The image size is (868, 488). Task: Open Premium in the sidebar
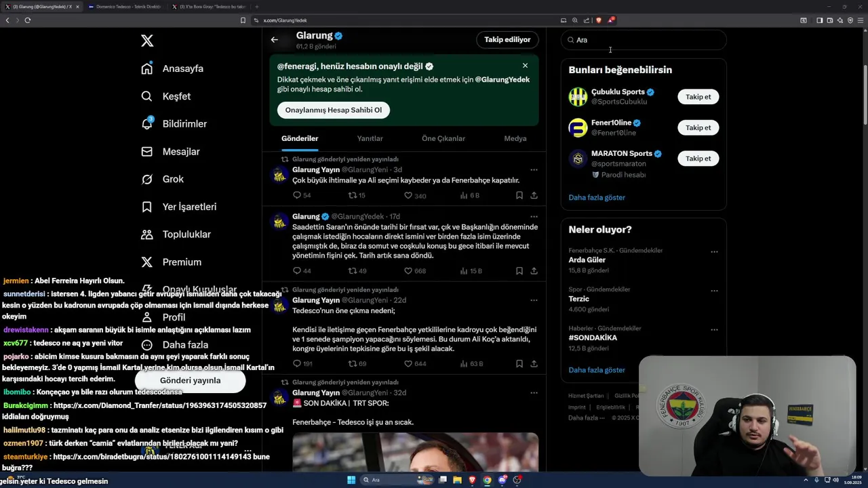tap(172, 262)
